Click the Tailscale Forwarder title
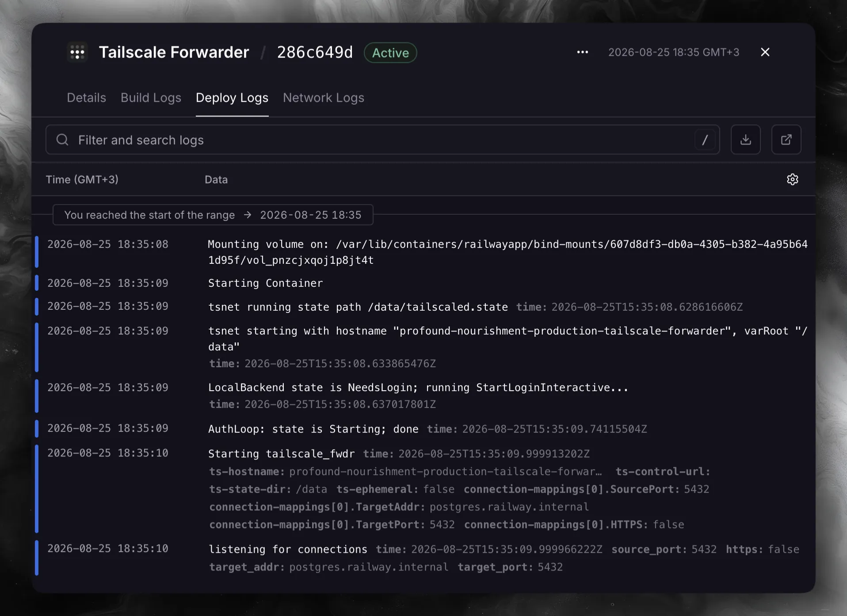This screenshot has height=616, width=847. pos(174,52)
